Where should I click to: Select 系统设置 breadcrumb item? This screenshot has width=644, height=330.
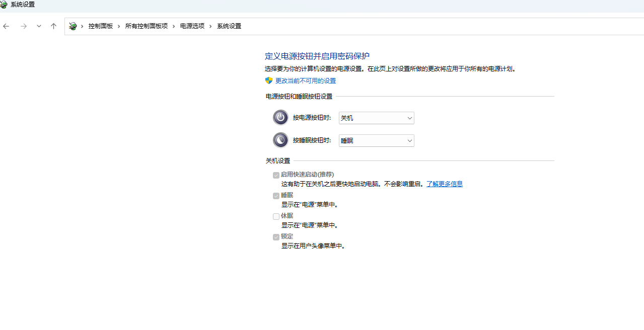(x=229, y=26)
